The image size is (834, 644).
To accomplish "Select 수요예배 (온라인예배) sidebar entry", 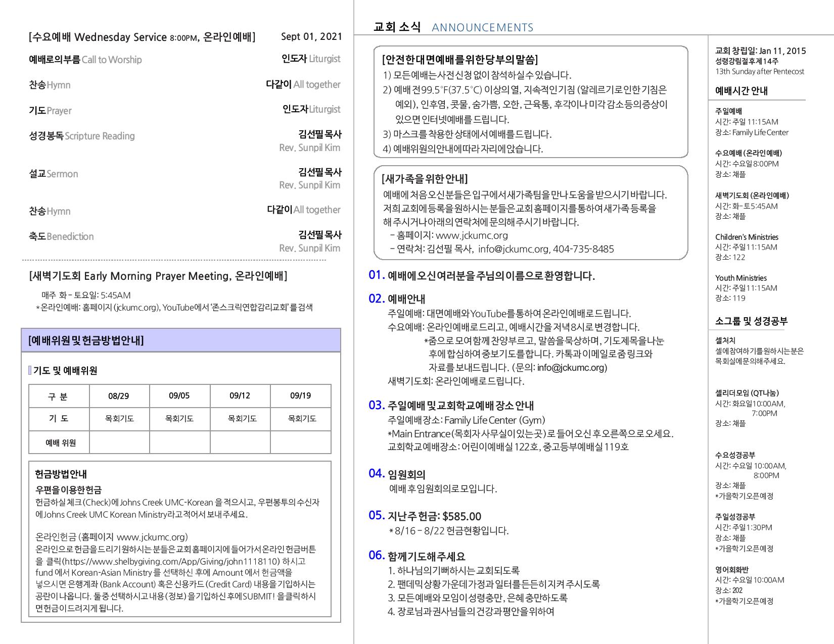I will tap(749, 153).
